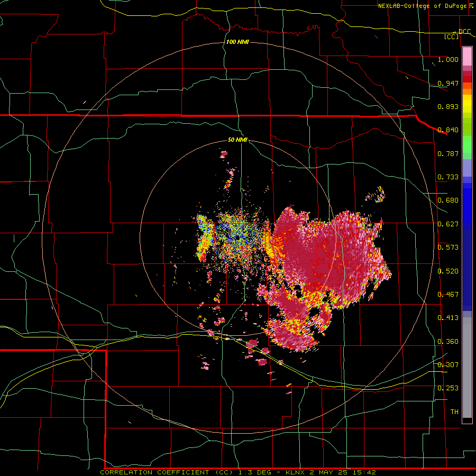Click the 0.840 color scale value

coord(448,130)
